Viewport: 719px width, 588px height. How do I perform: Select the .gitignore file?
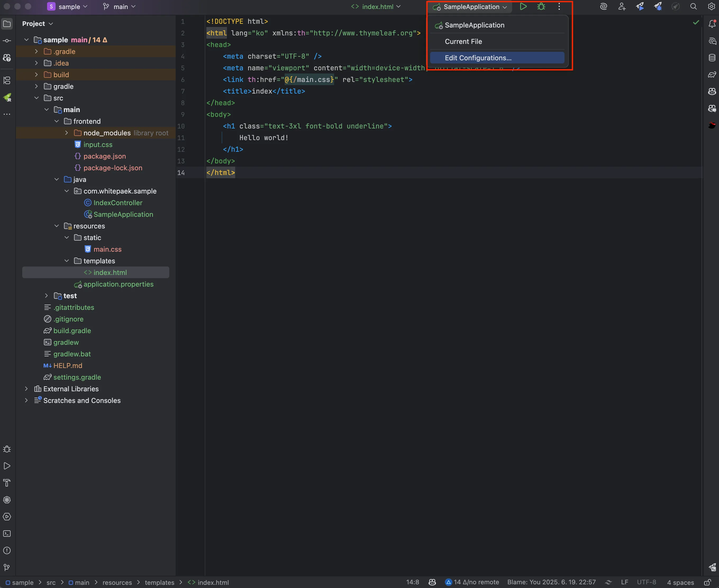(x=68, y=319)
